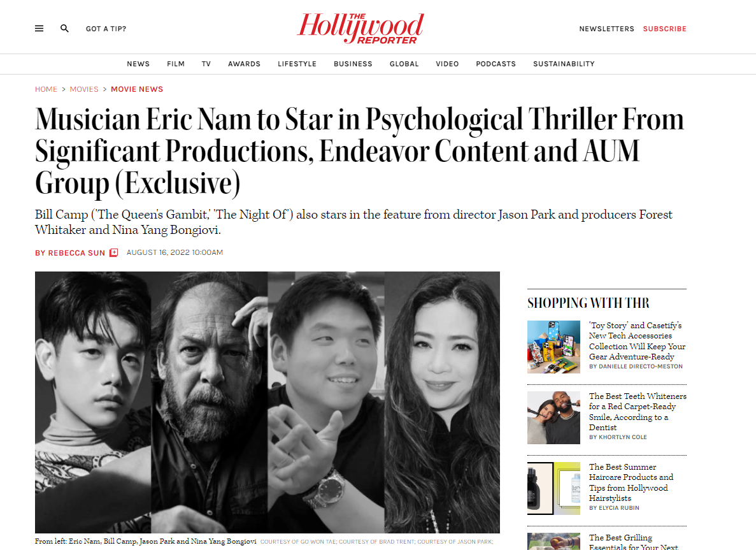Select News in the navigation bar
Screen dimensions: 756x550
click(x=138, y=64)
